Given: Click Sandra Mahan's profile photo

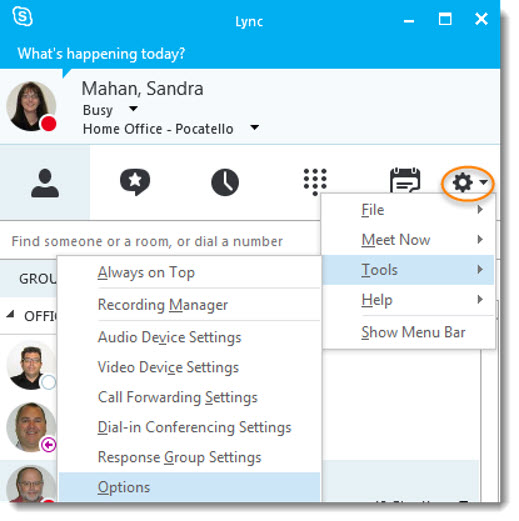Looking at the screenshot, I should (31, 106).
